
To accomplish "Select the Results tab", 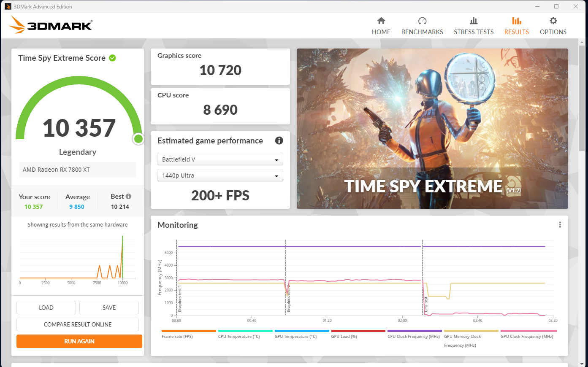I will tap(516, 26).
